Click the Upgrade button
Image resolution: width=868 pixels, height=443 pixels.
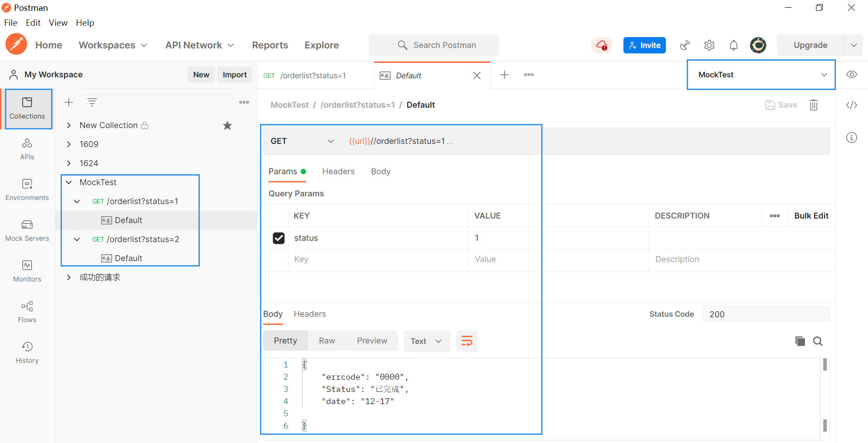[x=811, y=45]
